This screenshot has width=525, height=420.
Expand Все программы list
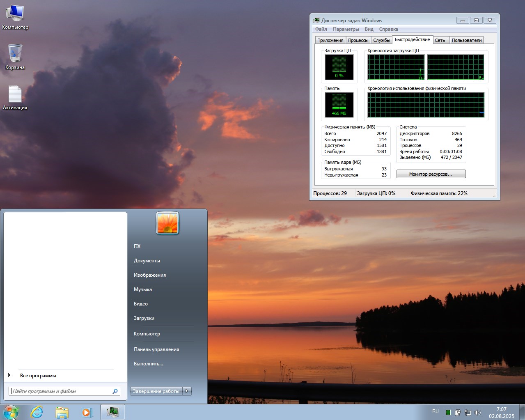38,376
